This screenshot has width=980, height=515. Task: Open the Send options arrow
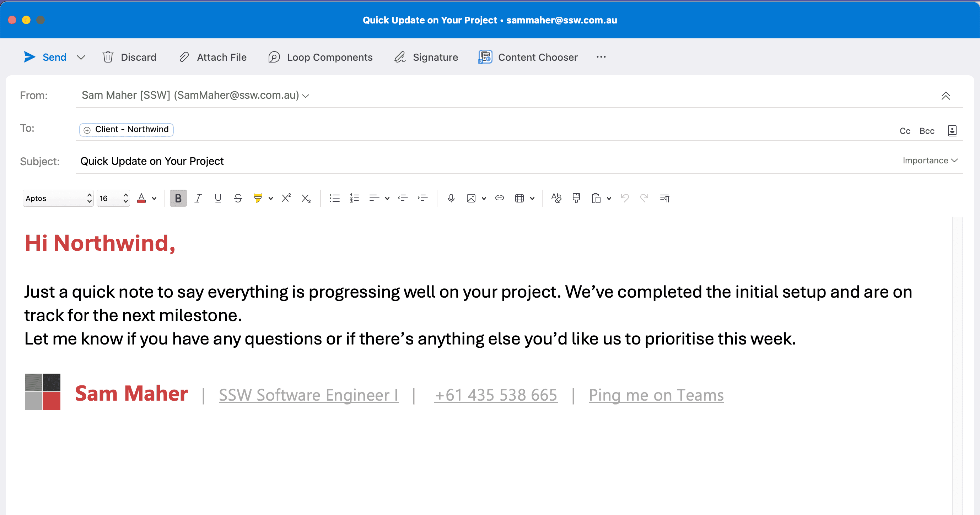pyautogui.click(x=81, y=58)
